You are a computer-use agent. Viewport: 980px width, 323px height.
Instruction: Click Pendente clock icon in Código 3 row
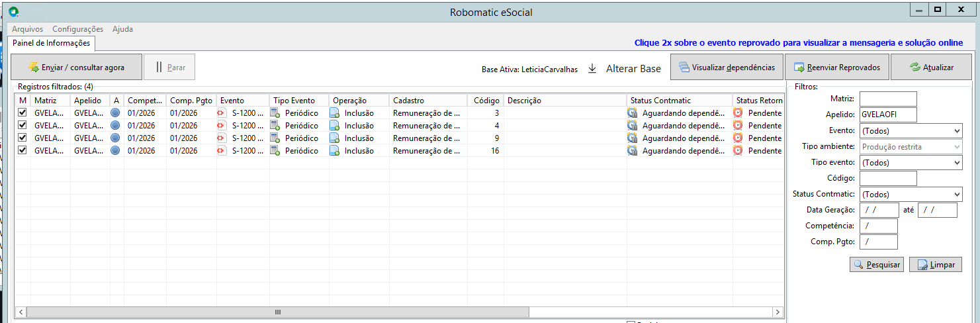[738, 113]
